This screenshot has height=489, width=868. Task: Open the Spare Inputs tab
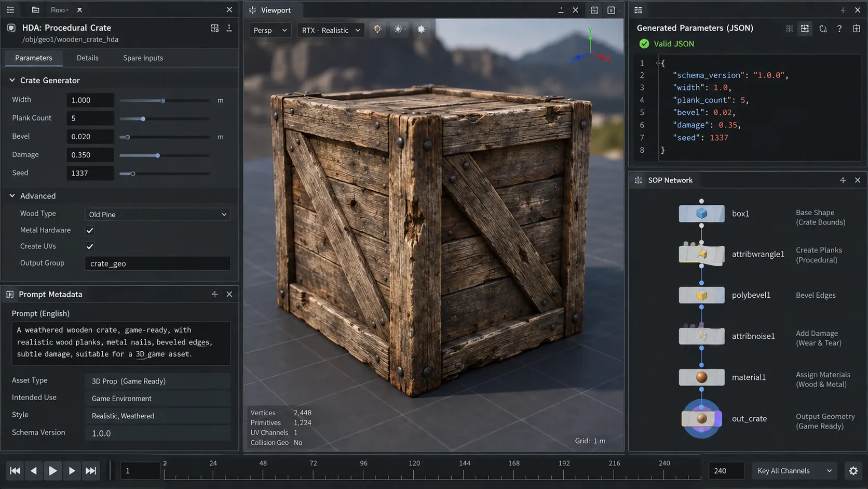143,58
